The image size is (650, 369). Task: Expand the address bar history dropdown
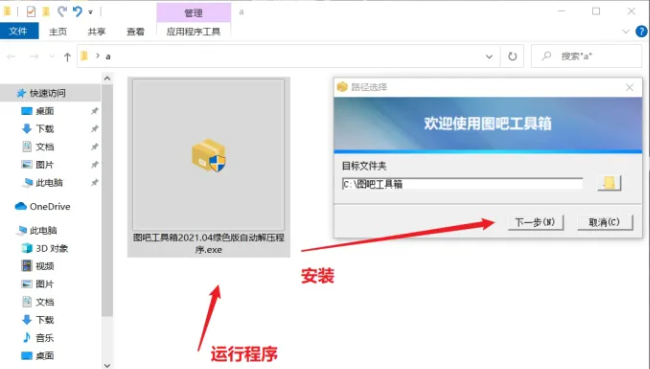[489, 56]
